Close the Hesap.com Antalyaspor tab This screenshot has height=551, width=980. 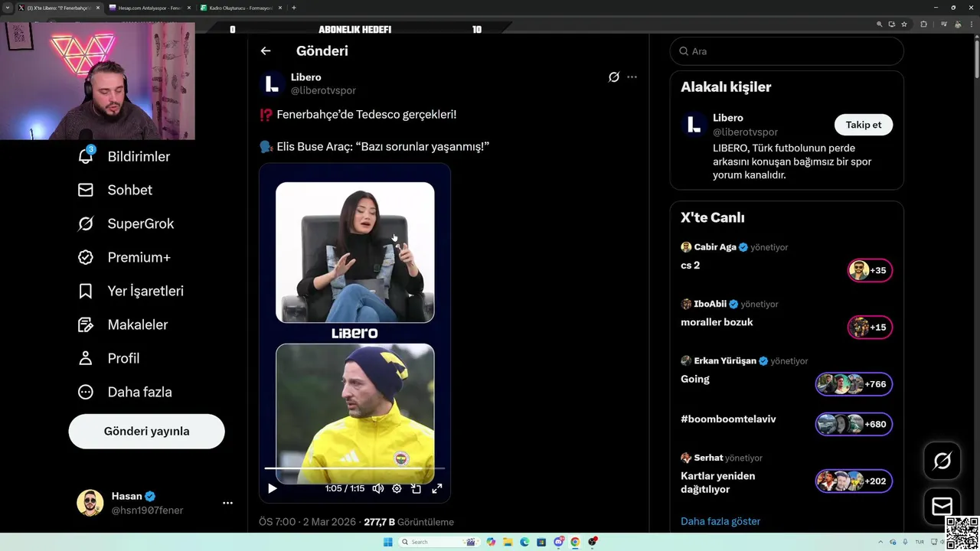pos(189,8)
